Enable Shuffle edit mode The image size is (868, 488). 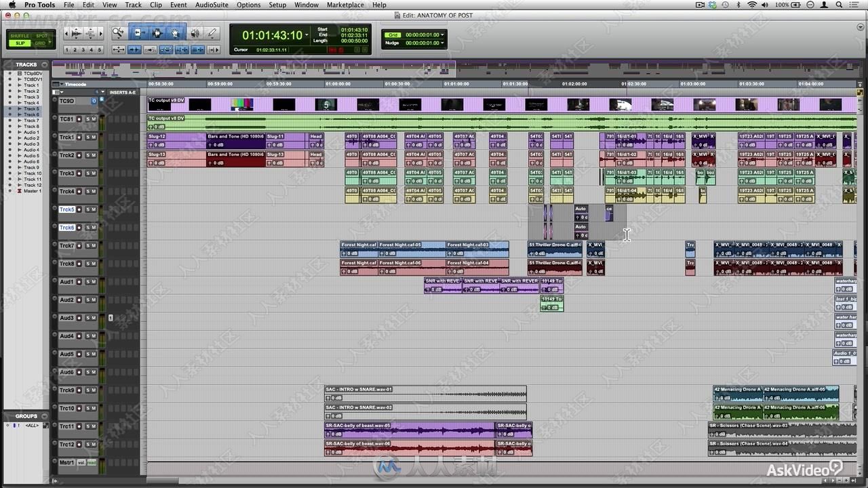point(20,36)
